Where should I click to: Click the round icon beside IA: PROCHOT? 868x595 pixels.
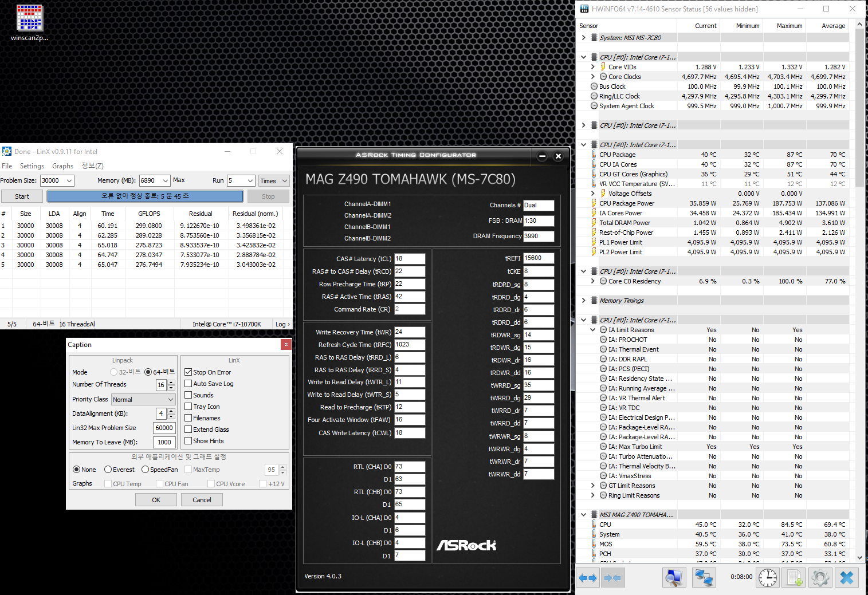tap(603, 340)
